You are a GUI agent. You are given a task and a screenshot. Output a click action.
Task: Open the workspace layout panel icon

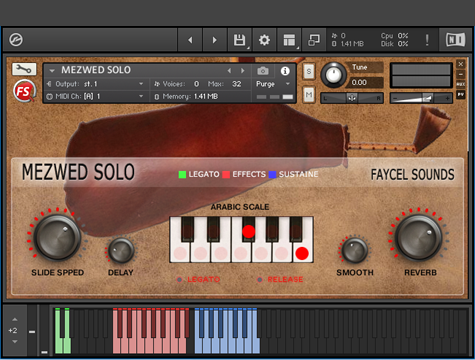point(289,40)
